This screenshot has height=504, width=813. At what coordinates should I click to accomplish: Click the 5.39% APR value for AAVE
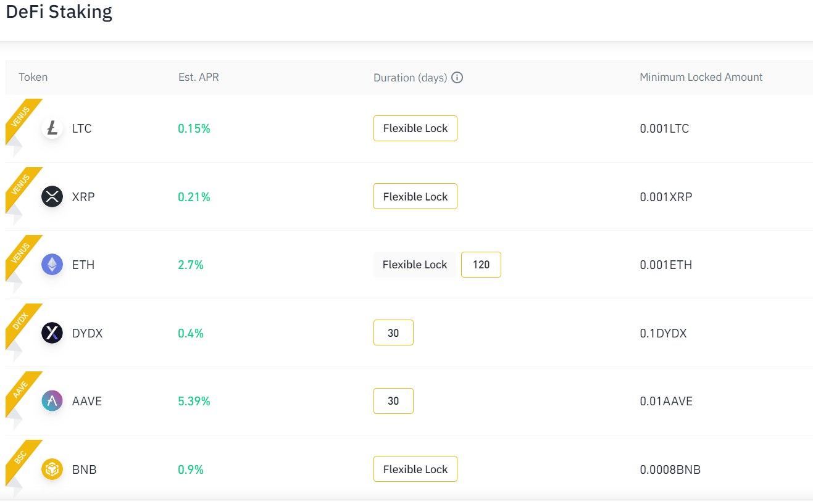[x=194, y=401]
